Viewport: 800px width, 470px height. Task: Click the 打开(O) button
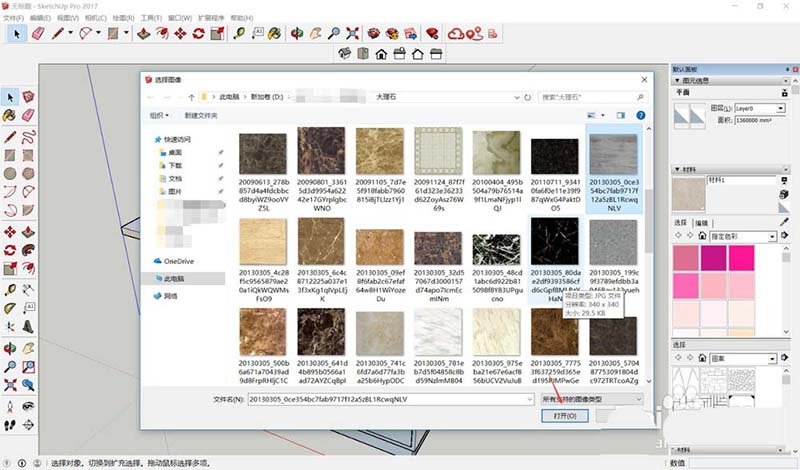(x=565, y=415)
